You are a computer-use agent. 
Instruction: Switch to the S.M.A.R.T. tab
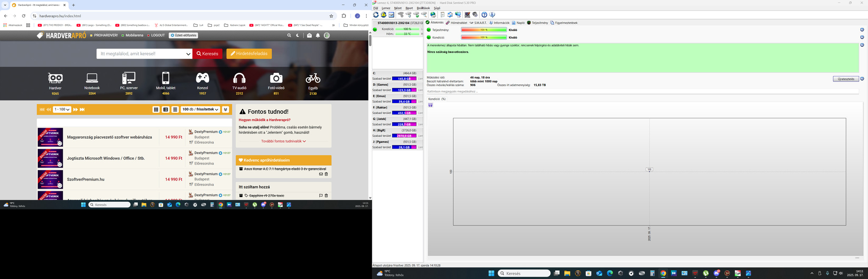[x=478, y=23]
